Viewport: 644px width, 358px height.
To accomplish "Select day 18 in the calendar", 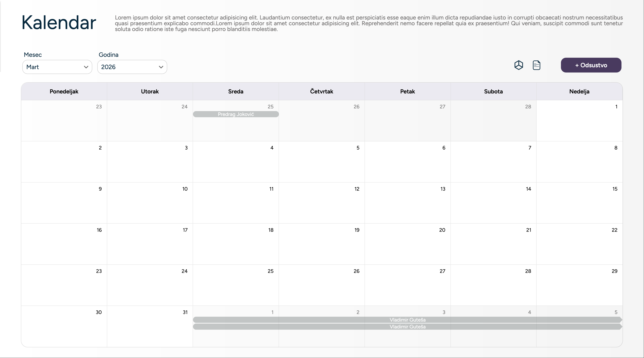I will [236, 244].
